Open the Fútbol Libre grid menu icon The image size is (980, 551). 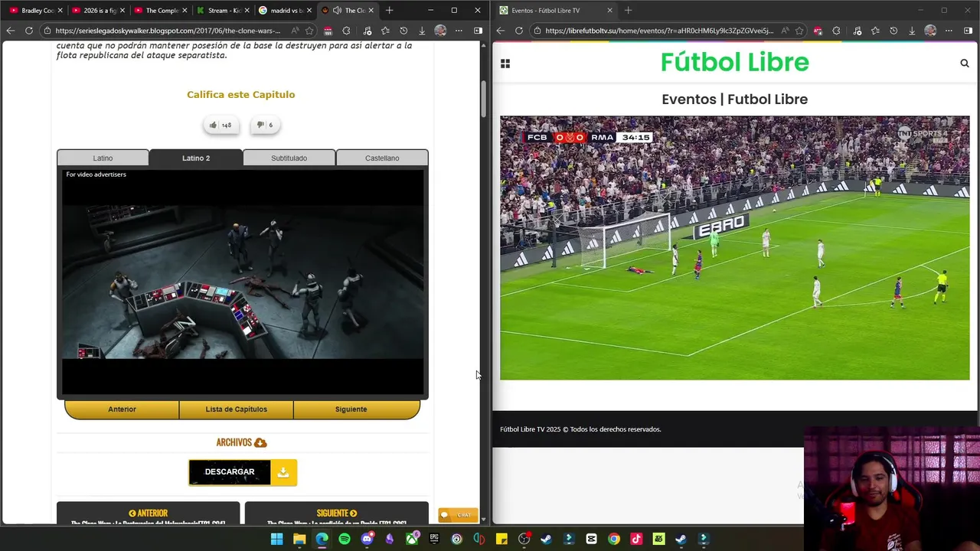click(x=505, y=64)
